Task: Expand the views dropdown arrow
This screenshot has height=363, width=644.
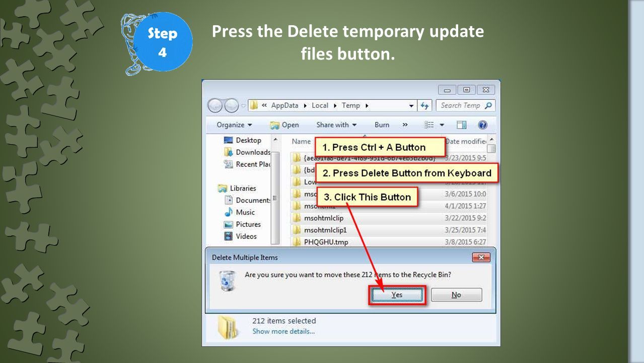Action: coord(442,125)
